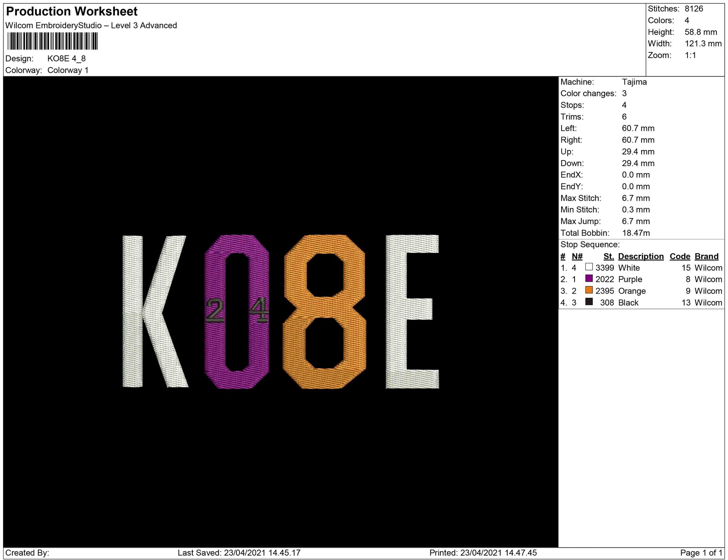Click the Description column header

point(640,256)
